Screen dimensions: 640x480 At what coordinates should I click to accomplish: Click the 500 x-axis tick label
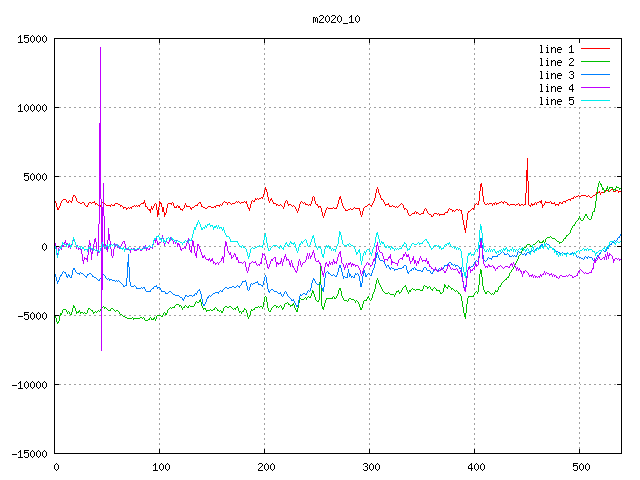580,467
